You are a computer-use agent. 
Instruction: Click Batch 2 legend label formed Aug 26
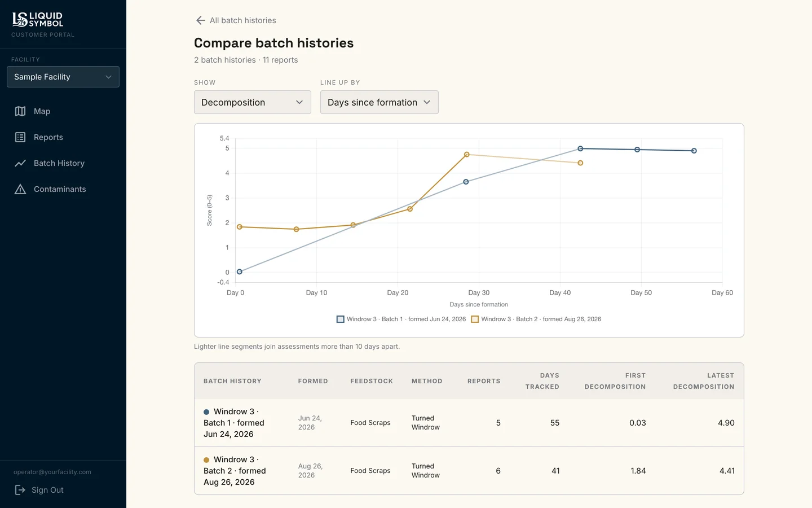tap(541, 319)
